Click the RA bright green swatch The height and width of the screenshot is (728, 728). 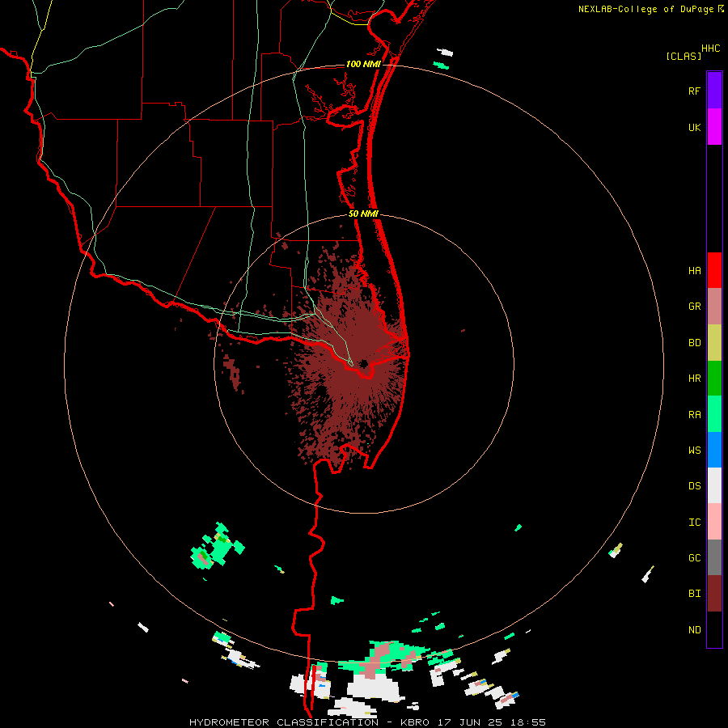[x=714, y=414]
